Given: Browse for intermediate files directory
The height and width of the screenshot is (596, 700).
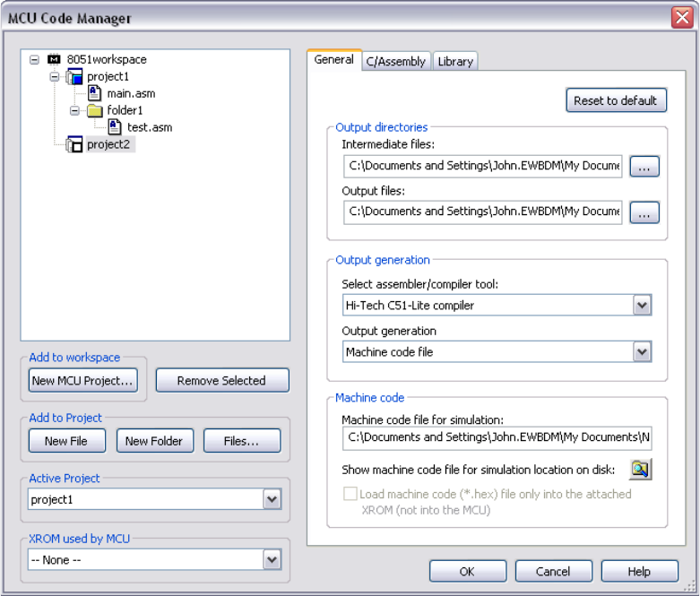Looking at the screenshot, I should [644, 167].
